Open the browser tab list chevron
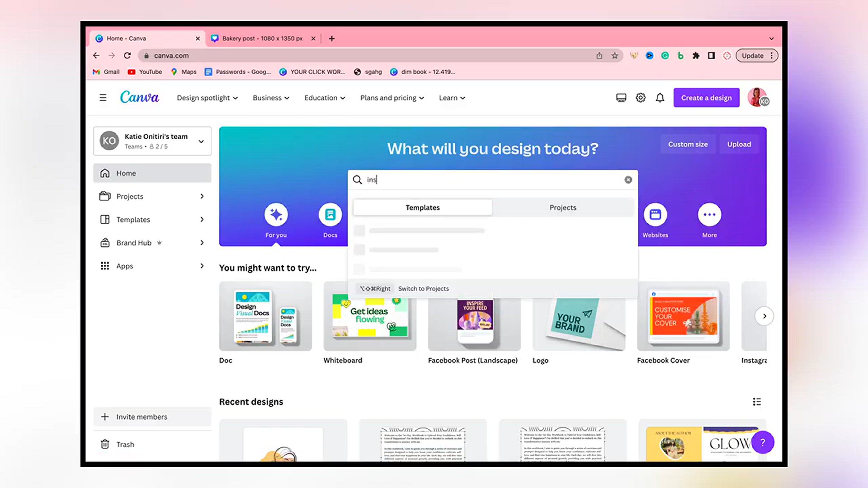868x488 pixels. pos(771,38)
